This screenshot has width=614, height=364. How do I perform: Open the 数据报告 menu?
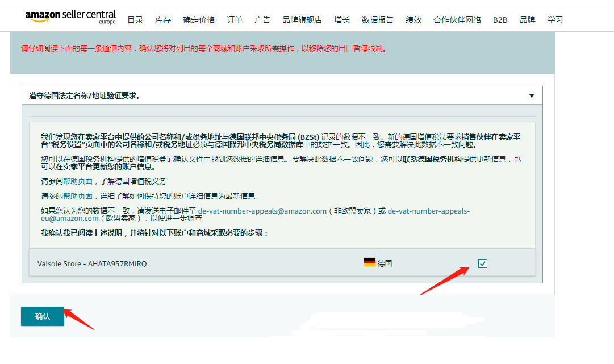378,20
